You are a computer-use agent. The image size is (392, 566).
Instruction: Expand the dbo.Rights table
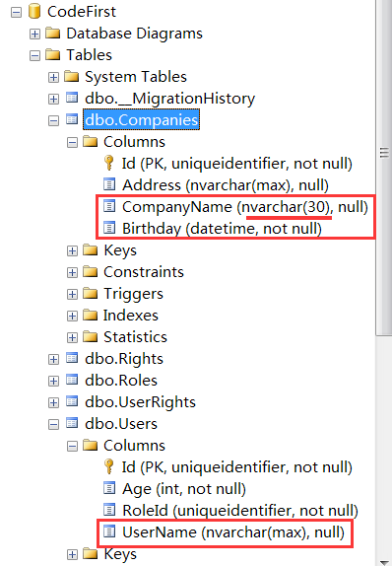53,360
